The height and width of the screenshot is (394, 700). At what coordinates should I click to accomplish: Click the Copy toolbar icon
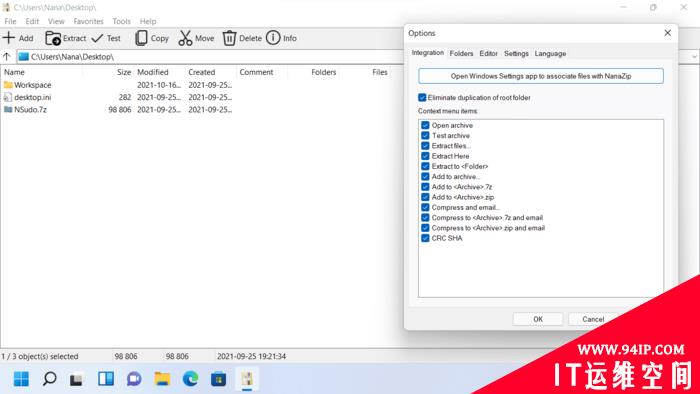(141, 38)
